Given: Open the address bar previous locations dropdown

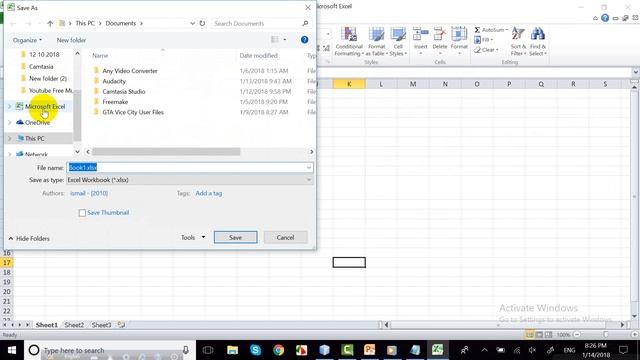Looking at the screenshot, I should (x=192, y=24).
